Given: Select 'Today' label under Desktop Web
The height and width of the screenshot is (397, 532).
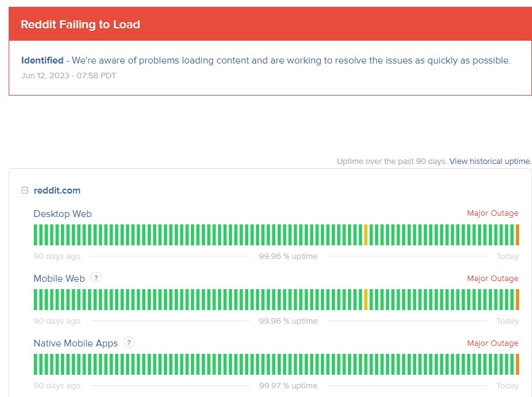Looking at the screenshot, I should [507, 256].
